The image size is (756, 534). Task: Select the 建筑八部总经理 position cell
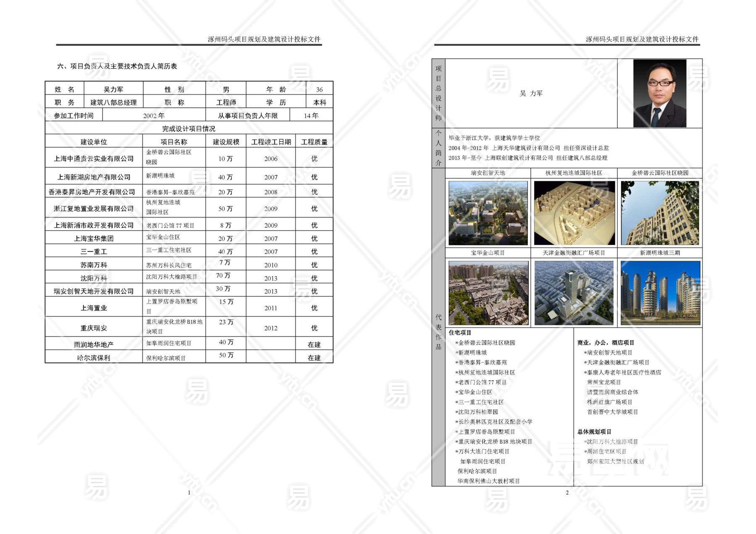click(x=113, y=102)
